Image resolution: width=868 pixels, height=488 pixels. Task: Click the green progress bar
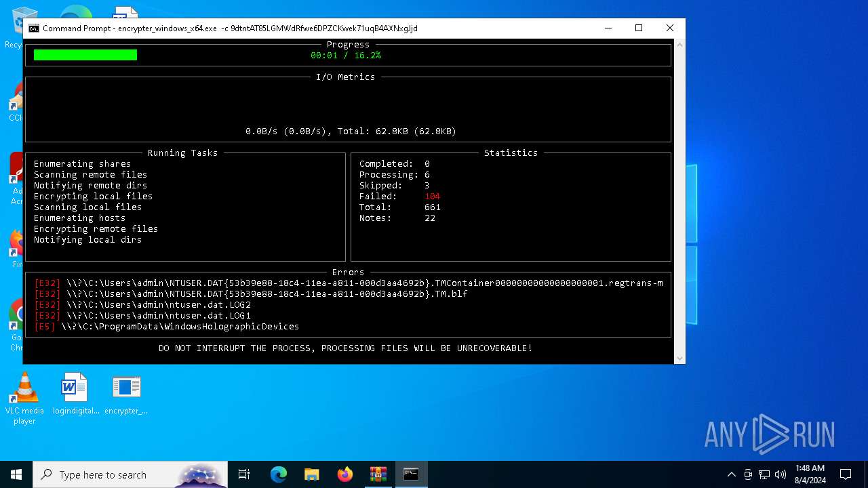coord(85,55)
